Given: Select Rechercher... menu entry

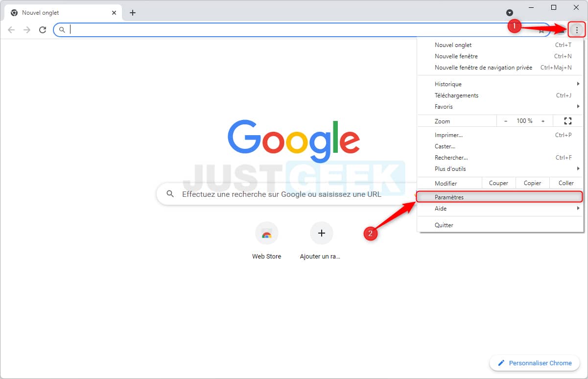Looking at the screenshot, I should (x=500, y=158).
